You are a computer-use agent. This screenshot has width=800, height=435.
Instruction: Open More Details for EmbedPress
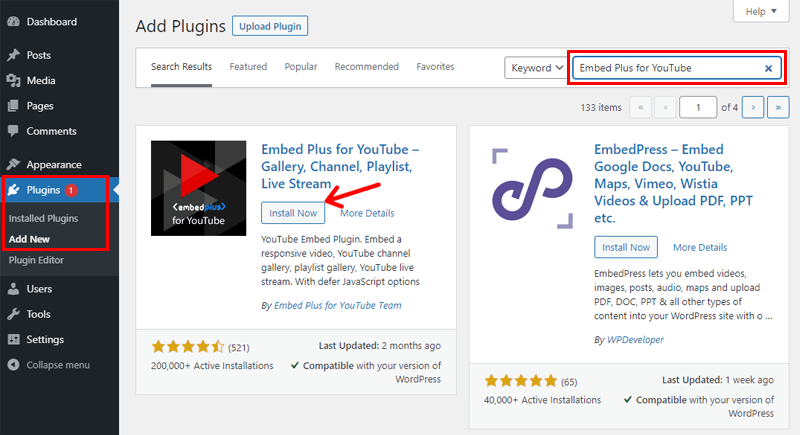coord(700,247)
